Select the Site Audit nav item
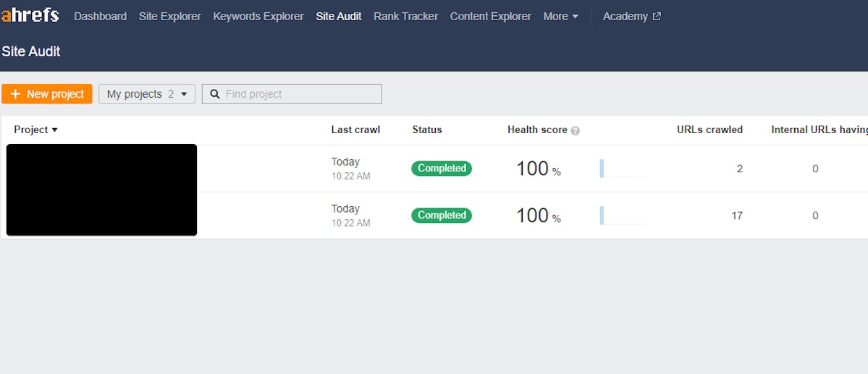868x374 pixels. (339, 17)
